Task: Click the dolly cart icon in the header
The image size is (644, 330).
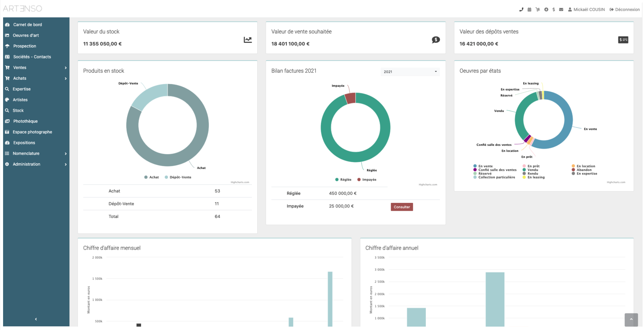Action: [538, 10]
